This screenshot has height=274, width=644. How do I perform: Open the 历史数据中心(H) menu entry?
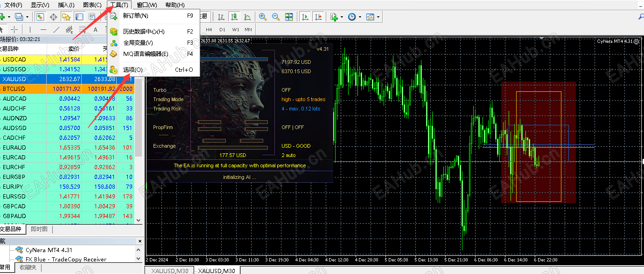[144, 32]
